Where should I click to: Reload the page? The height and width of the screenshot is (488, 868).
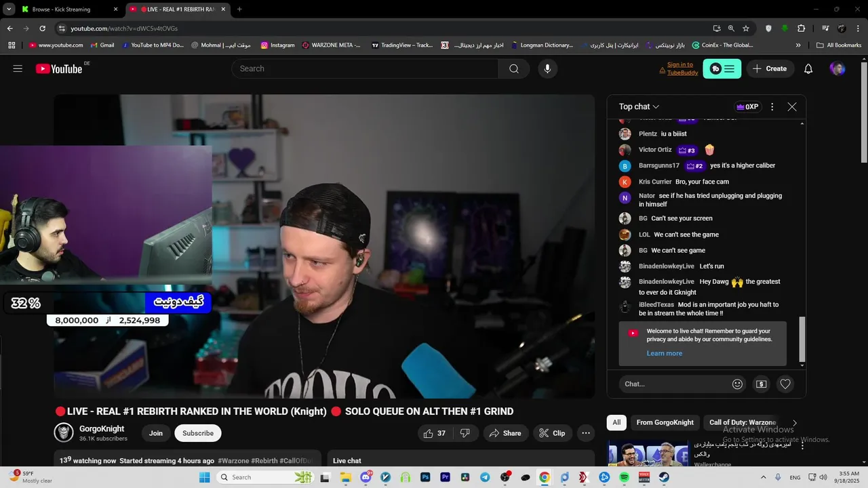(42, 28)
